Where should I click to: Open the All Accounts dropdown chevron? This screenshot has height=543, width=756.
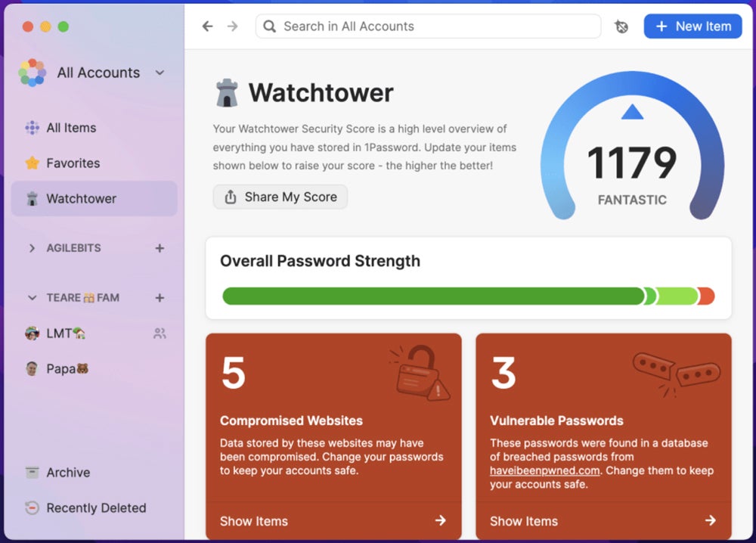click(160, 73)
